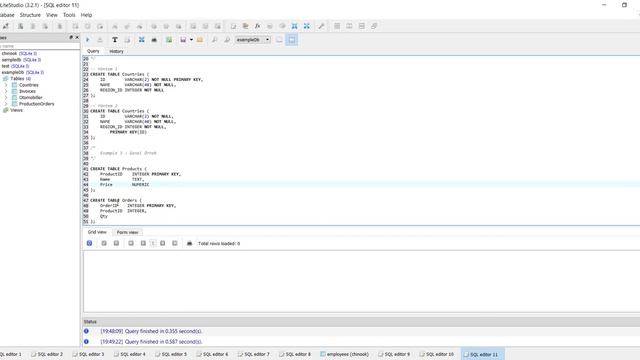
Task: Format the SQL code with the T icon
Action: (115, 40)
